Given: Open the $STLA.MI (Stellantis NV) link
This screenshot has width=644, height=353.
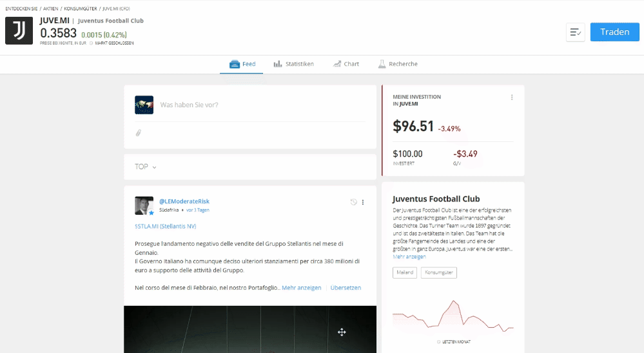Looking at the screenshot, I should [x=166, y=227].
